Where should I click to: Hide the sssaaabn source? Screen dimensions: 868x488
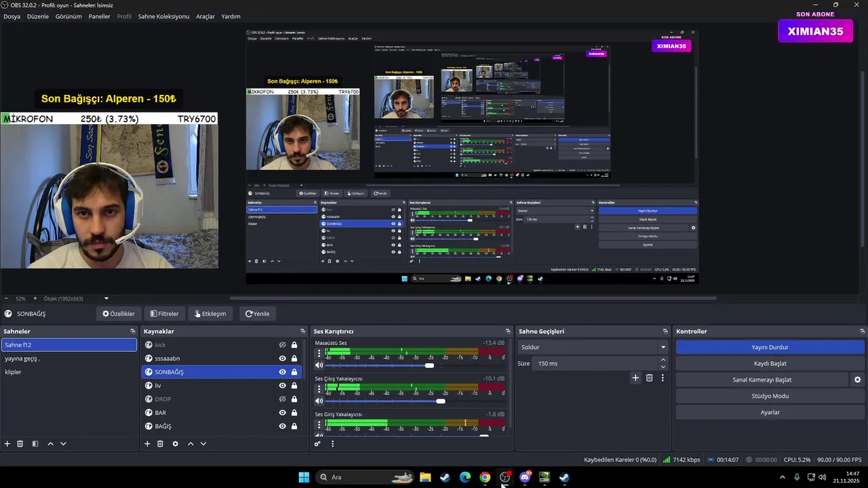pyautogui.click(x=283, y=359)
